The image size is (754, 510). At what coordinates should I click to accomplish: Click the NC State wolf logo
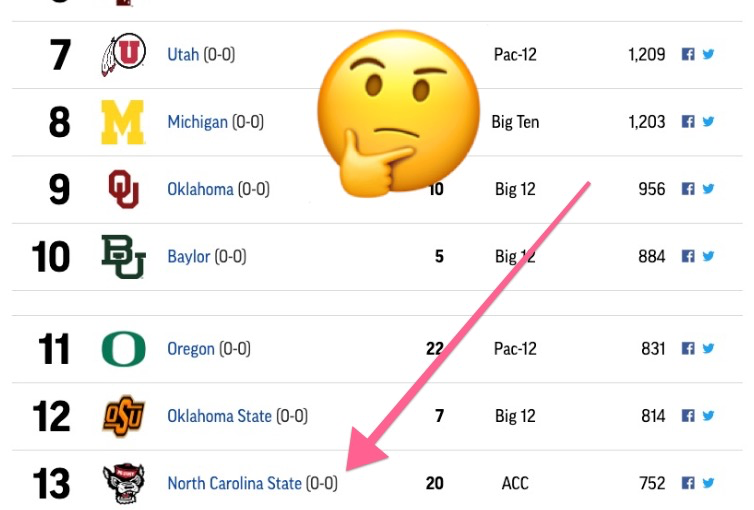click(x=124, y=483)
